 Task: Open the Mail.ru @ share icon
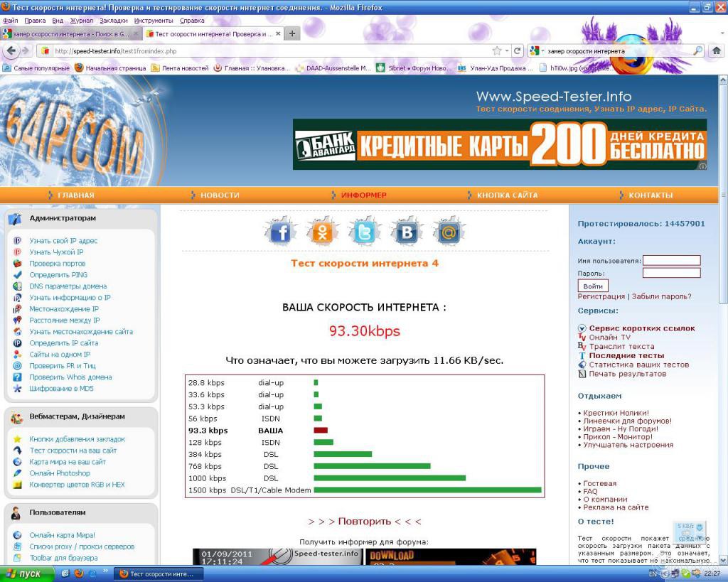coord(448,232)
